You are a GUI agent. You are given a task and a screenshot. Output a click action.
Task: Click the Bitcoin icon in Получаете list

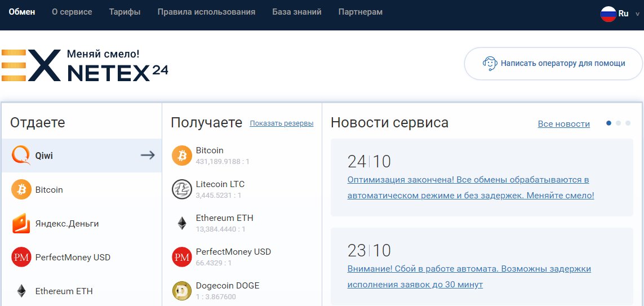coord(182,156)
